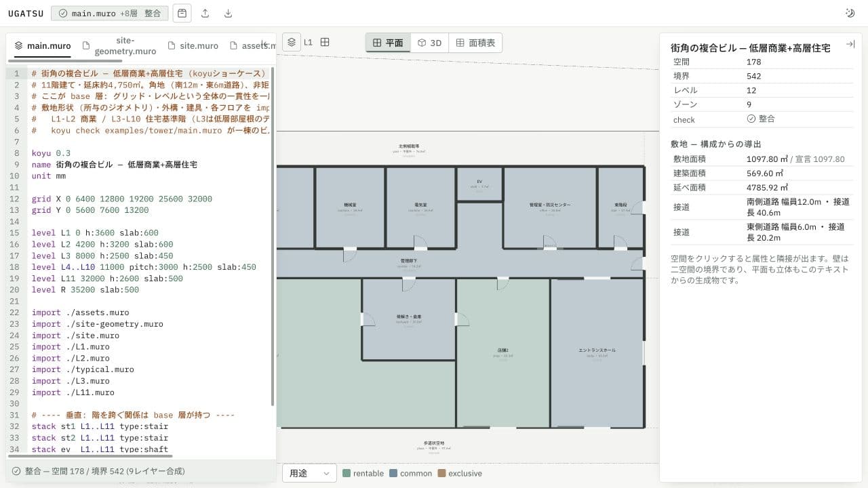Open the site.muro tab

[193, 45]
